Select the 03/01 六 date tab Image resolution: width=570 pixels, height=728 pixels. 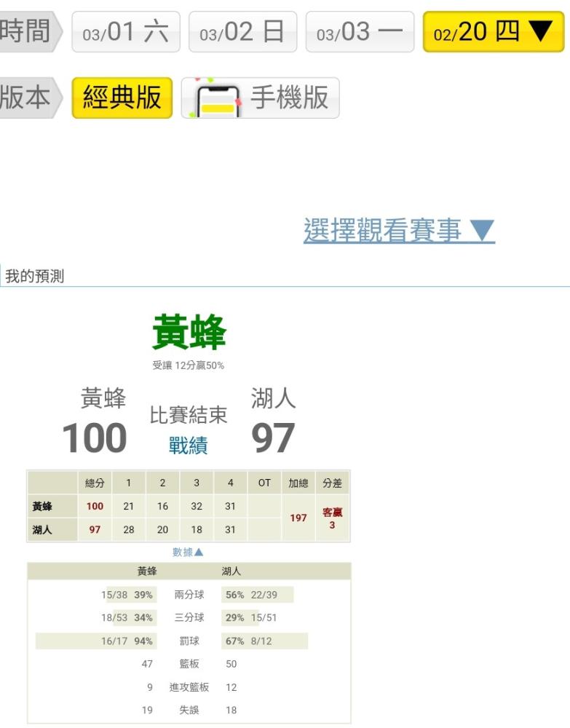click(126, 31)
